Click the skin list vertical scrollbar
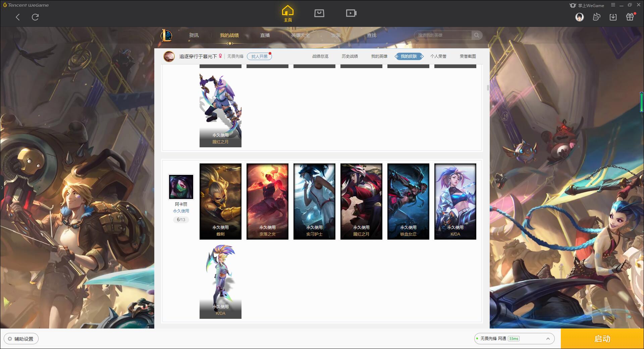The width and height of the screenshot is (644, 349). (488, 88)
